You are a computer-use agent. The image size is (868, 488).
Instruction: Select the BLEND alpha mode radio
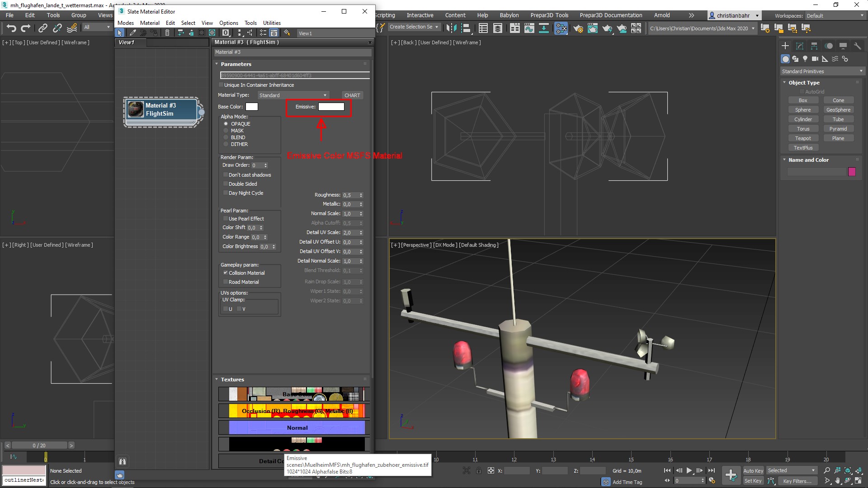[226, 137]
